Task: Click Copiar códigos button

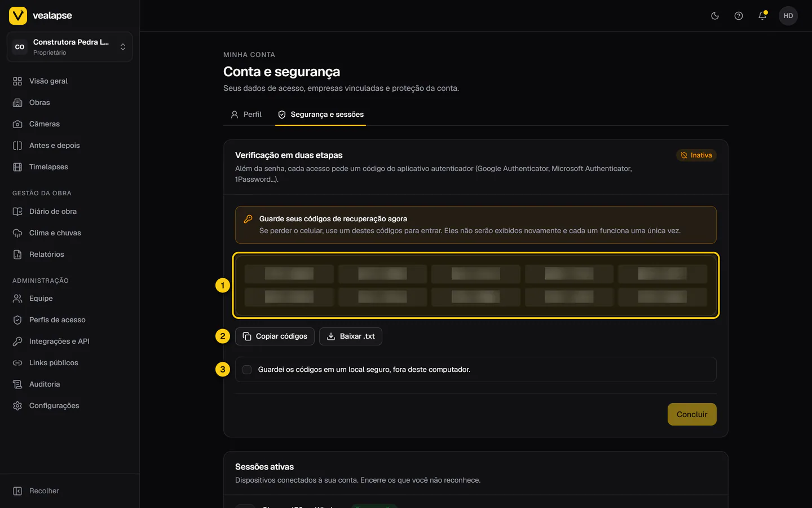Action: click(x=275, y=336)
